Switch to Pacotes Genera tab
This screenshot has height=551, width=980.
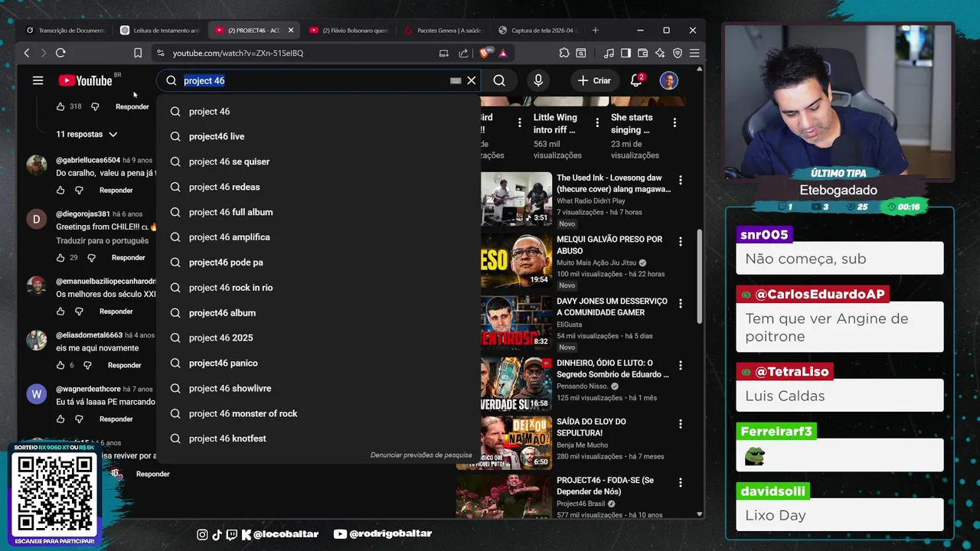[x=444, y=30]
